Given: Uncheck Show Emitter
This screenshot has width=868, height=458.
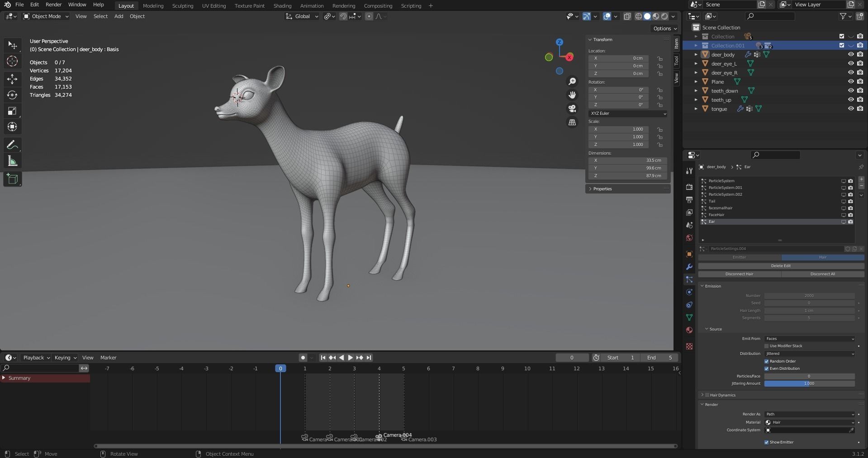Looking at the screenshot, I should click(767, 442).
